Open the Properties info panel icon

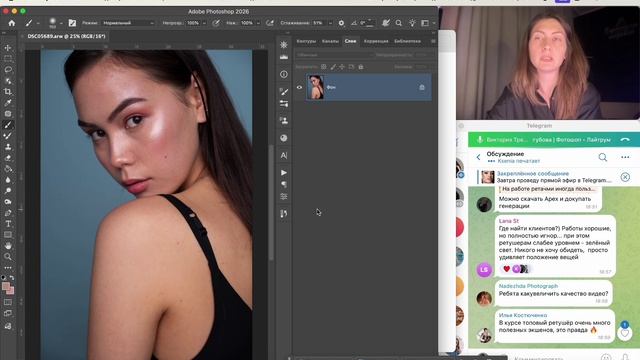click(x=284, y=74)
